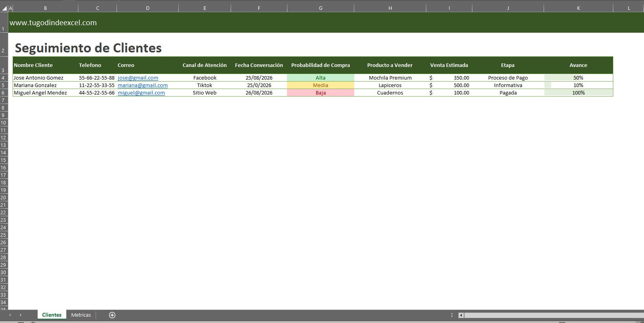644x323 pixels.
Task: Select the 10% Avance progress bar cell
Action: point(578,85)
